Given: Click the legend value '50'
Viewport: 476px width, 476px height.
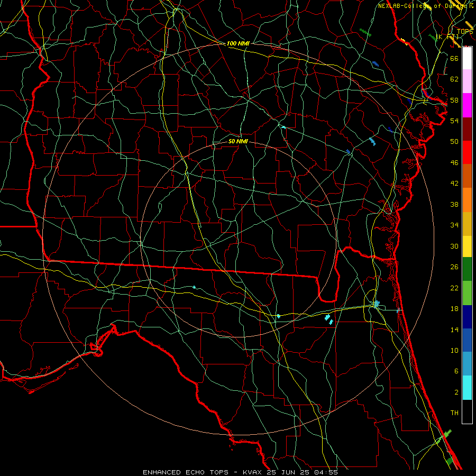Looking at the screenshot, I should (454, 141).
